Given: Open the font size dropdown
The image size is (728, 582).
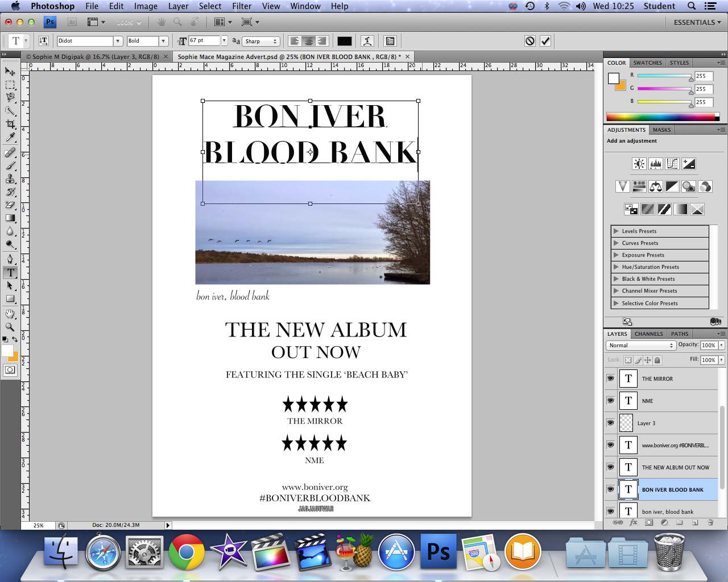Looking at the screenshot, I should (225, 40).
